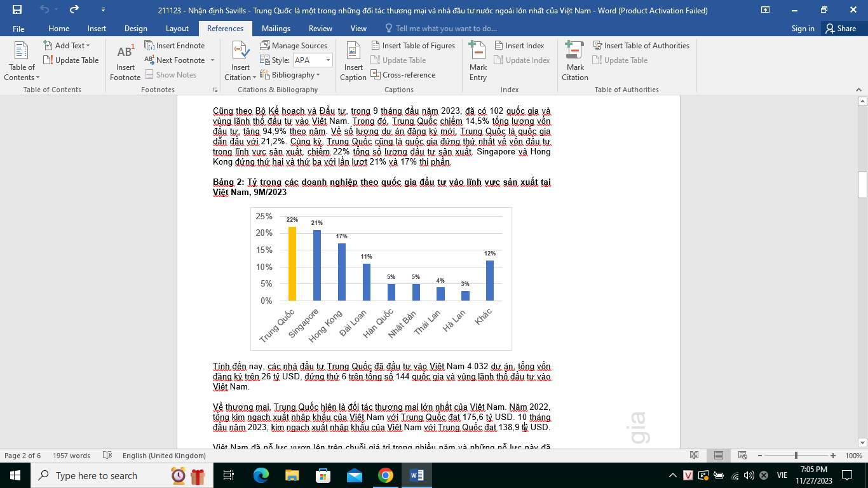Viewport: 868px width, 488px height.
Task: Click the zoom slider handle
Action: tap(796, 456)
